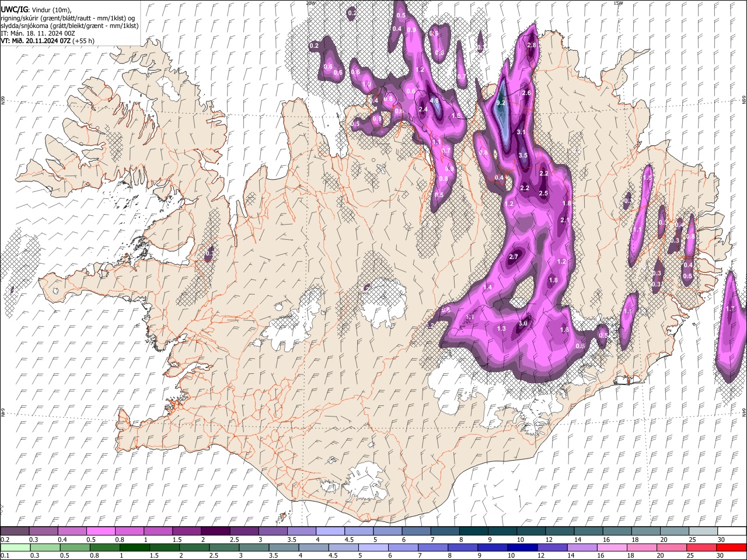Pick the light pink rain swatch between 16 and 18
Image resolution: width=747 pixels, height=560 pixels.
tap(612, 547)
